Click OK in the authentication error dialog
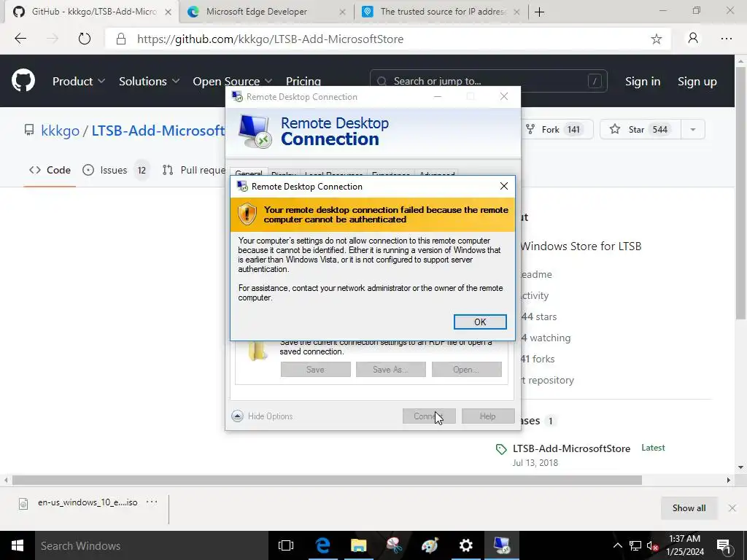The image size is (747, 560). coord(480,322)
